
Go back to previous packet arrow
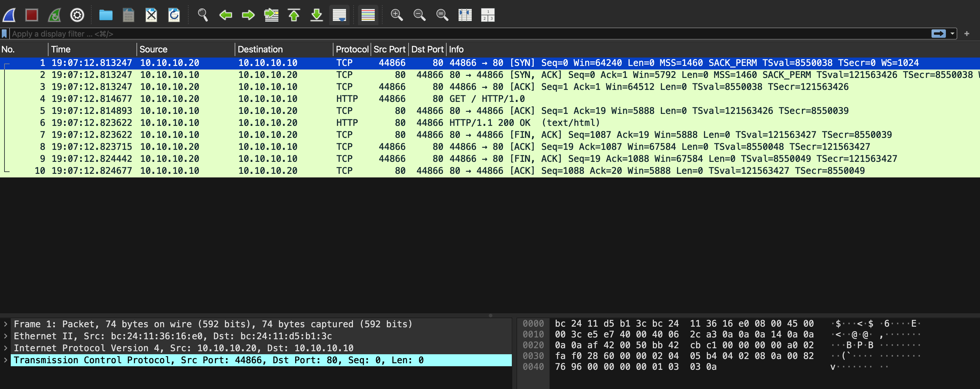226,15
